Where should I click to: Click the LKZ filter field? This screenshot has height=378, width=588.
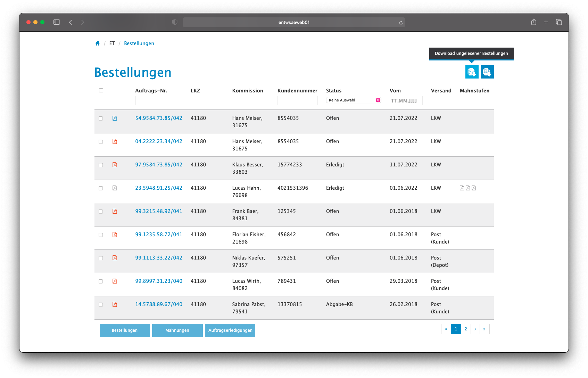(207, 101)
